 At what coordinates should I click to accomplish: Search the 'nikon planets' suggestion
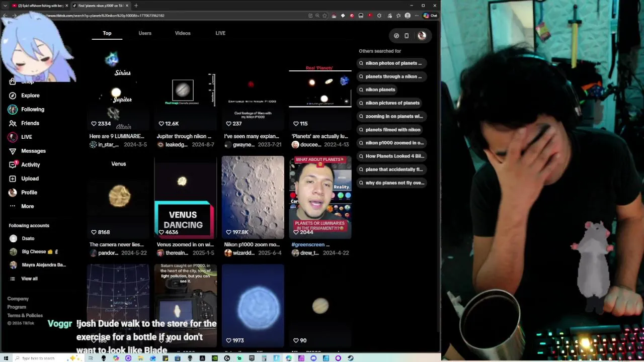[378, 89]
